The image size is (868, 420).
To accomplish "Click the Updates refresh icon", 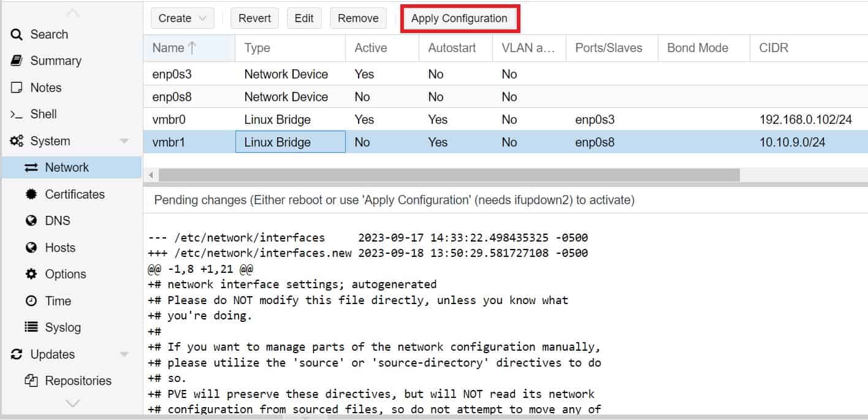I will (x=17, y=354).
